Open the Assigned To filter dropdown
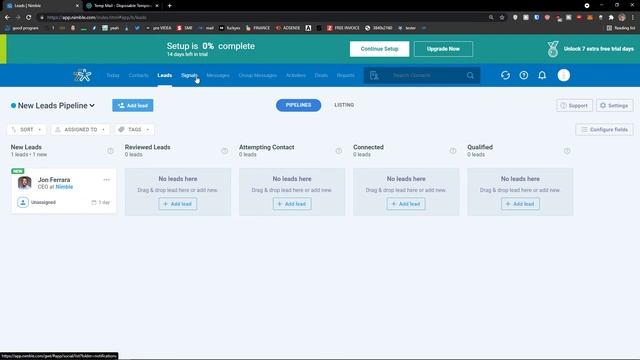This screenshot has height=360, width=640. pyautogui.click(x=80, y=130)
